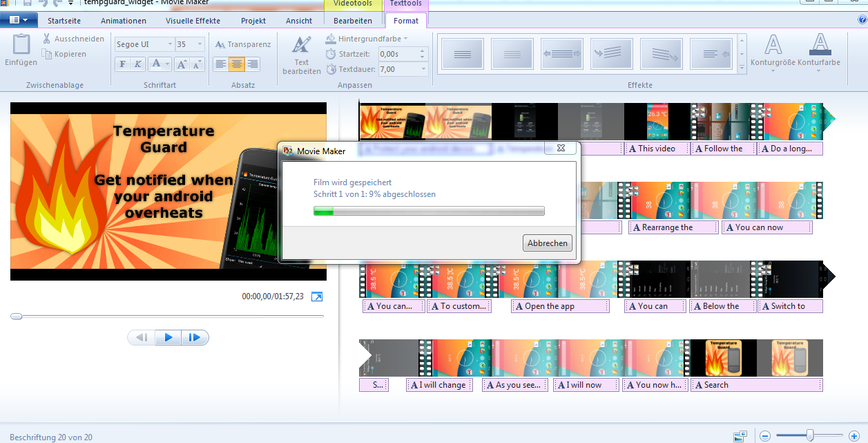Switch to Bearbeiten Videotools tab
Viewport: 868px width, 443px height.
click(x=353, y=21)
